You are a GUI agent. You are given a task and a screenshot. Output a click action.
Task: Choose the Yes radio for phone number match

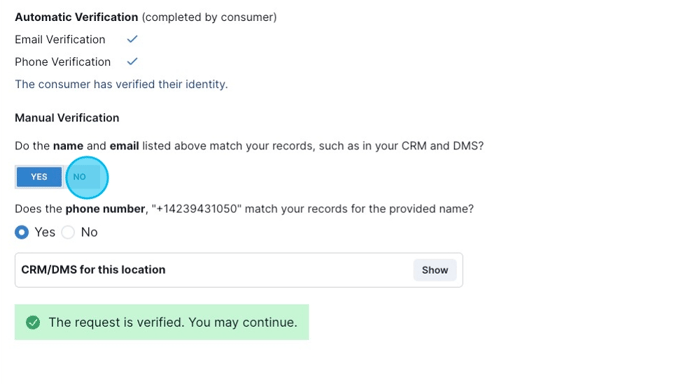pos(22,232)
